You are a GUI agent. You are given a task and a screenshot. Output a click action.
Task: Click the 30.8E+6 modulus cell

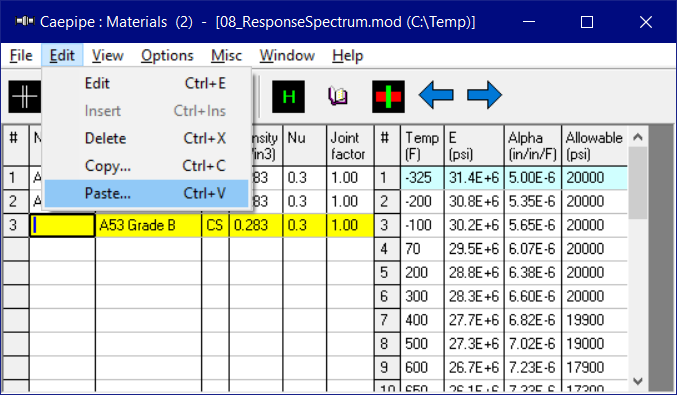474,201
